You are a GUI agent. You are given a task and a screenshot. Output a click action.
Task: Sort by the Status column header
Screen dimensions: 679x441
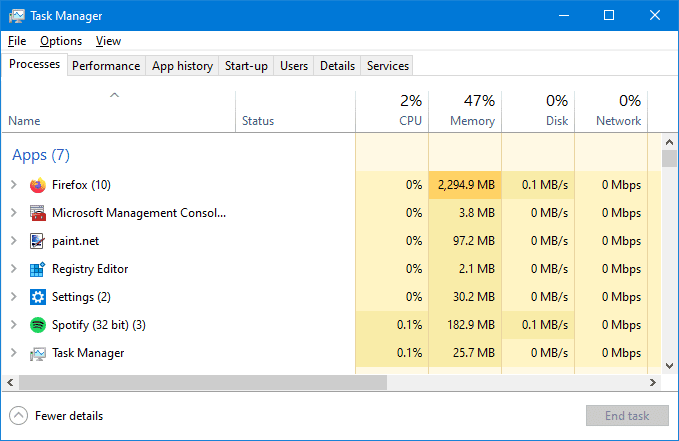tap(295, 112)
